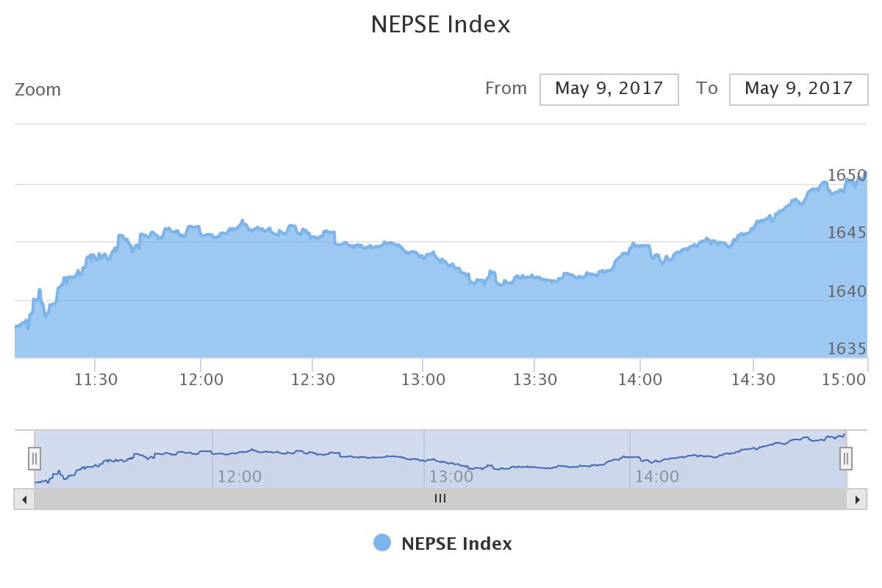The height and width of the screenshot is (588, 882).
Task: Toggle the NEPSE Index legend circle marker
Action: click(382, 543)
